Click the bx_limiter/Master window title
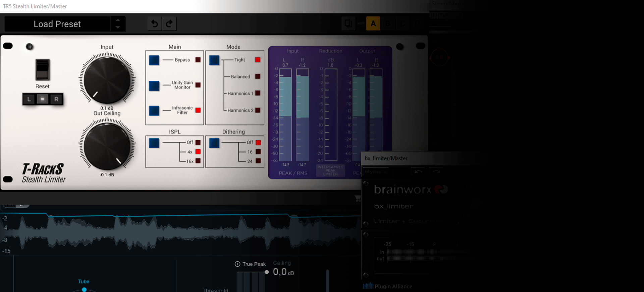Viewport: 644px width, 292px height. (x=386, y=158)
